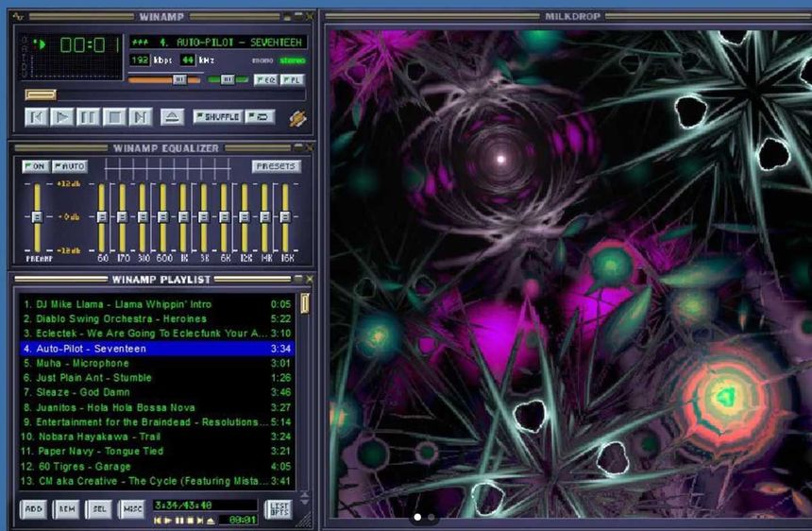Pause the song using the main Pause button
812x531 pixels.
[88, 117]
